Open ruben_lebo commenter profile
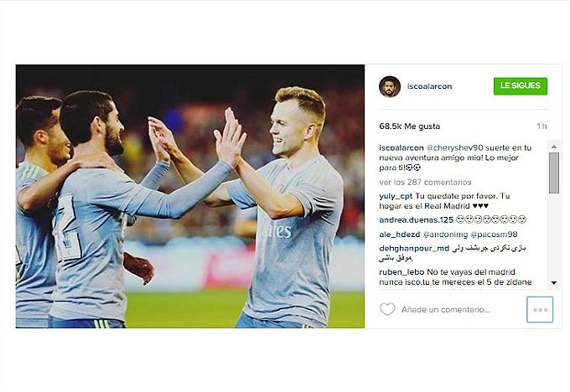 (x=402, y=271)
